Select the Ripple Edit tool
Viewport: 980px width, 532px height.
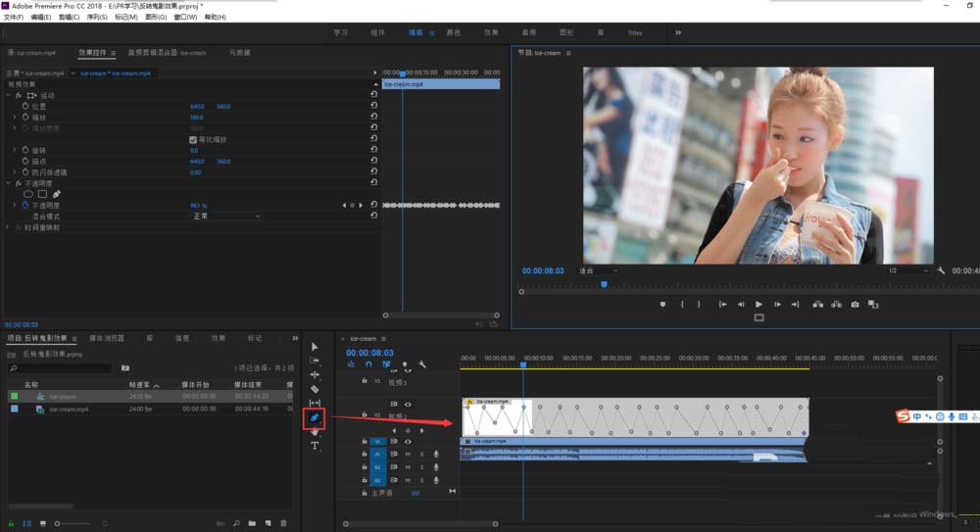click(x=315, y=374)
